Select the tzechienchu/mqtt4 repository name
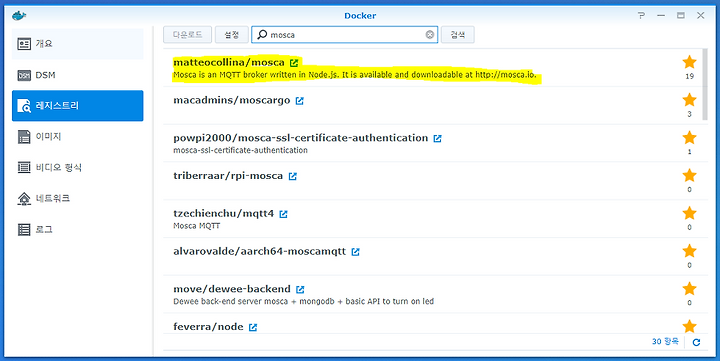Image resolution: width=720 pixels, height=361 pixels. pos(223,214)
